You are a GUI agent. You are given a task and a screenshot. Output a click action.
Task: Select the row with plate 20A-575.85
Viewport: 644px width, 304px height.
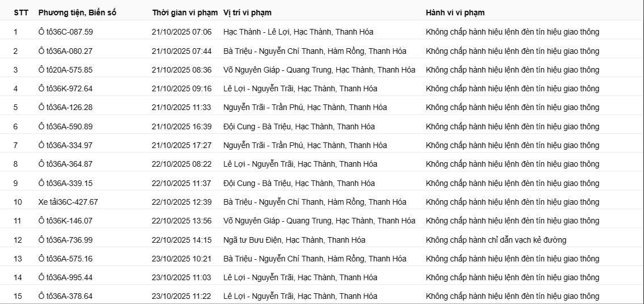click(65, 70)
